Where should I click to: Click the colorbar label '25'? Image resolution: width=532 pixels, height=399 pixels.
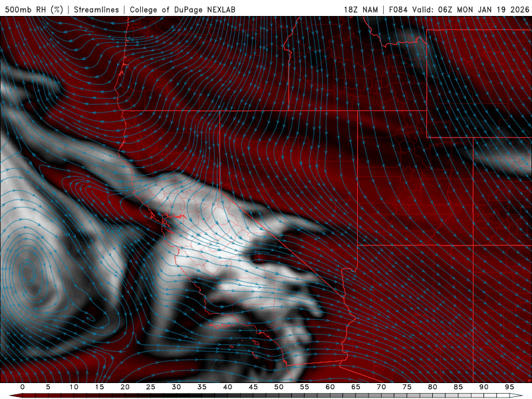151,387
